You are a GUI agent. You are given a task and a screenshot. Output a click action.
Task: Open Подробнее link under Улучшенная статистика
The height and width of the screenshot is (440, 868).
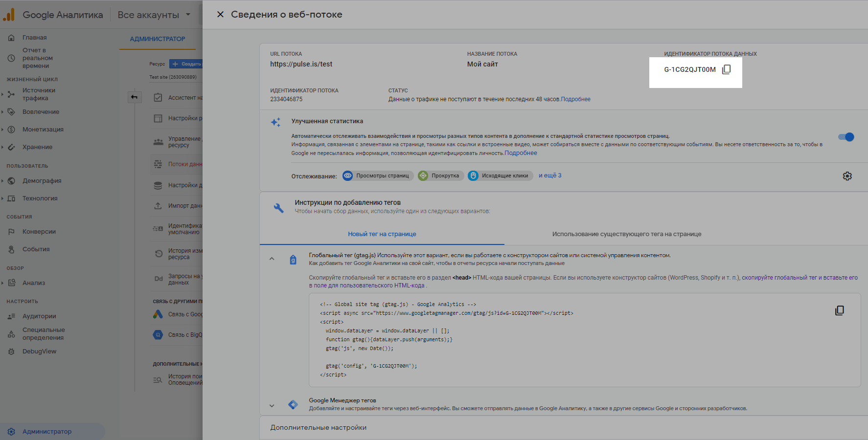click(521, 153)
